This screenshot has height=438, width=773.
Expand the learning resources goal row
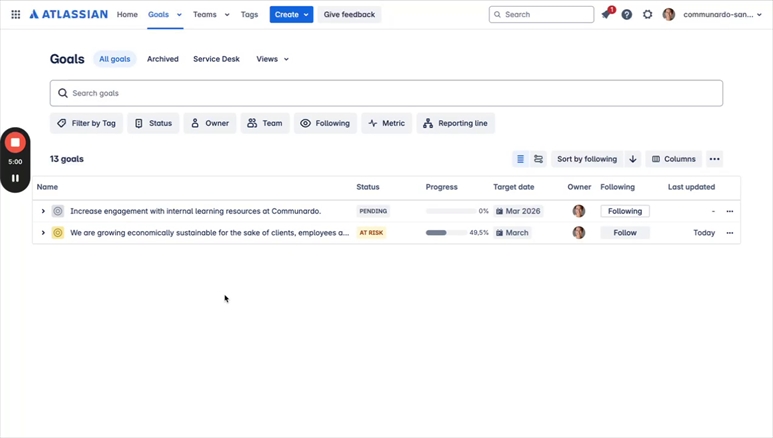point(43,211)
